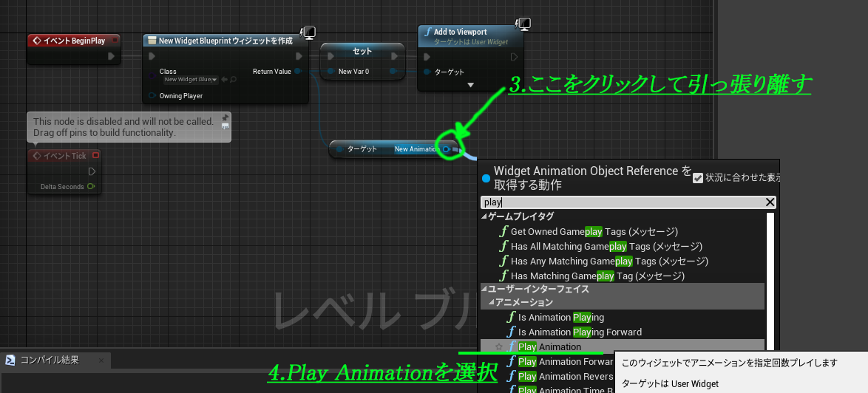The height and width of the screenshot is (393, 868).
Task: Click the execution output pin of Event BeginPlay
Action: pos(111,56)
